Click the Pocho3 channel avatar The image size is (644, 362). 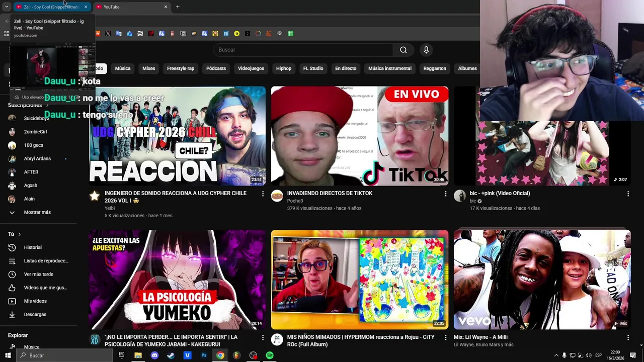(277, 196)
